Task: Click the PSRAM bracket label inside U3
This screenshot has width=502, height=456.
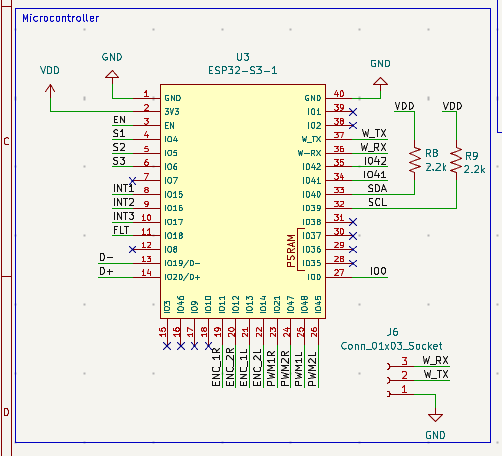Action: 291,250
